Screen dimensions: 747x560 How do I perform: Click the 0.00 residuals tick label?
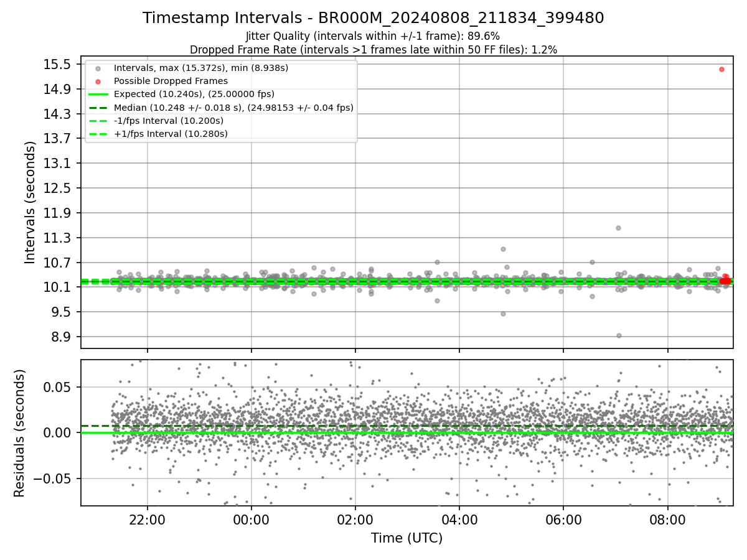(59, 432)
